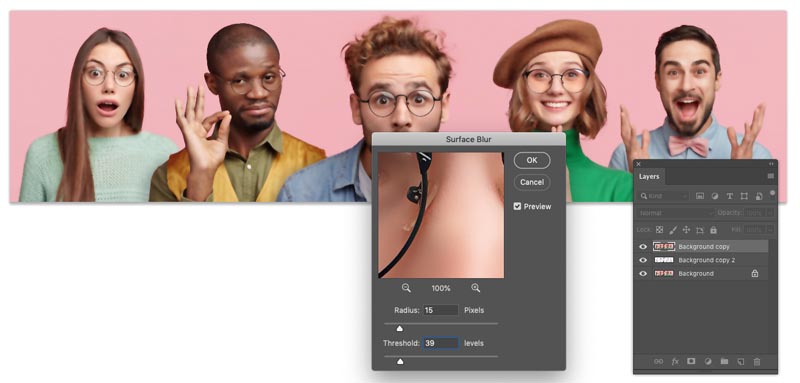
Task: Lock transparent pixels icon
Action: (x=660, y=230)
